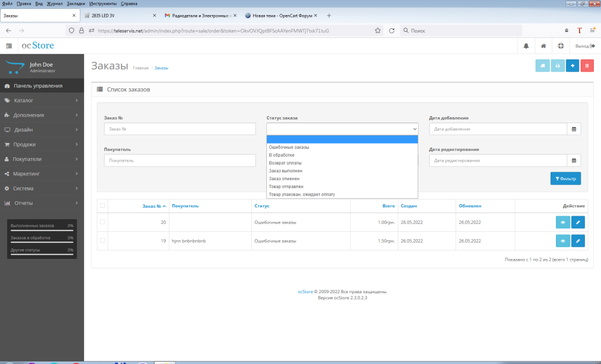The width and height of the screenshot is (601, 364).
Task: Click the Заказ № input field
Action: (x=180, y=129)
